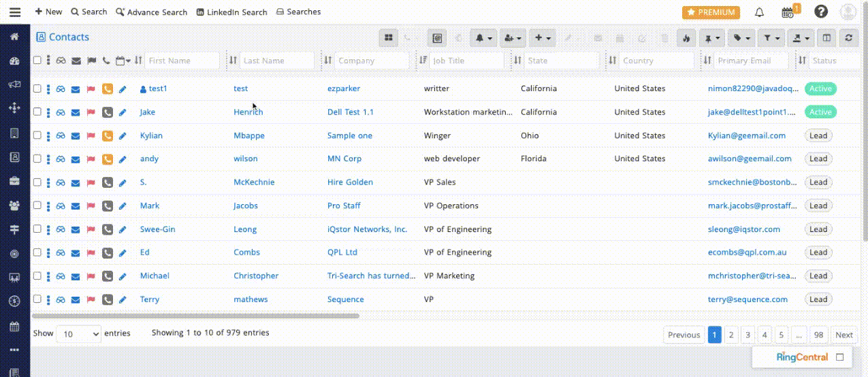868x377 pixels.
Task: Jump to page 98
Action: (818, 334)
